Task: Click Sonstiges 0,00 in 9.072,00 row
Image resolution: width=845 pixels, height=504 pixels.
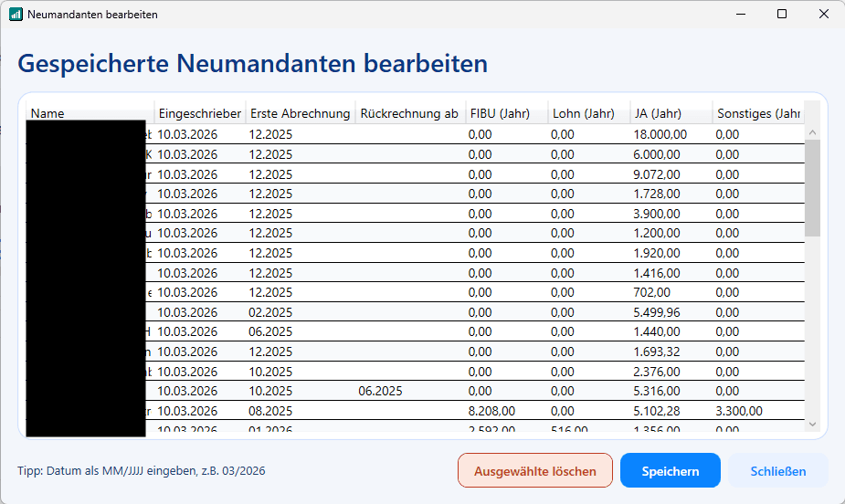Action: [x=759, y=174]
